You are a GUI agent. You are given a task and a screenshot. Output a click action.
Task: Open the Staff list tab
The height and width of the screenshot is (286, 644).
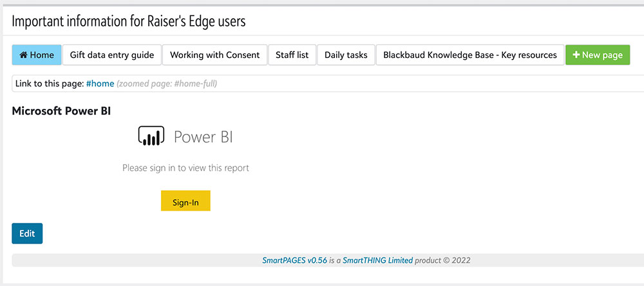pyautogui.click(x=292, y=55)
